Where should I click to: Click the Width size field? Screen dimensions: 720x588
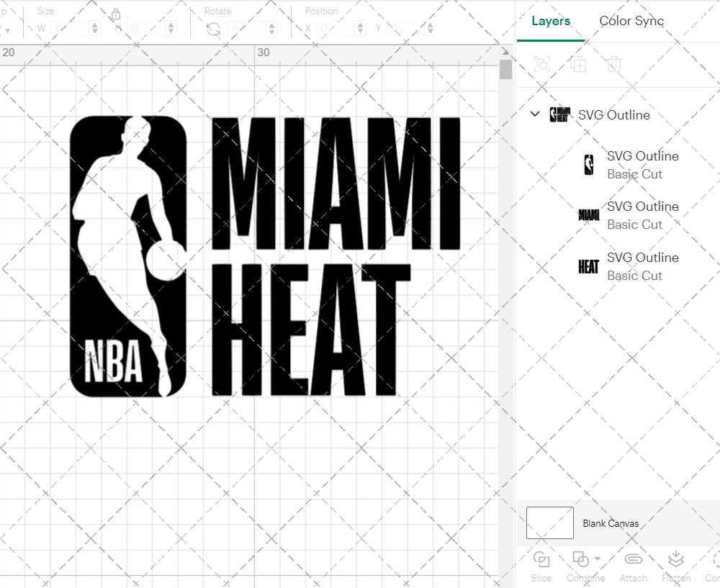point(71,29)
